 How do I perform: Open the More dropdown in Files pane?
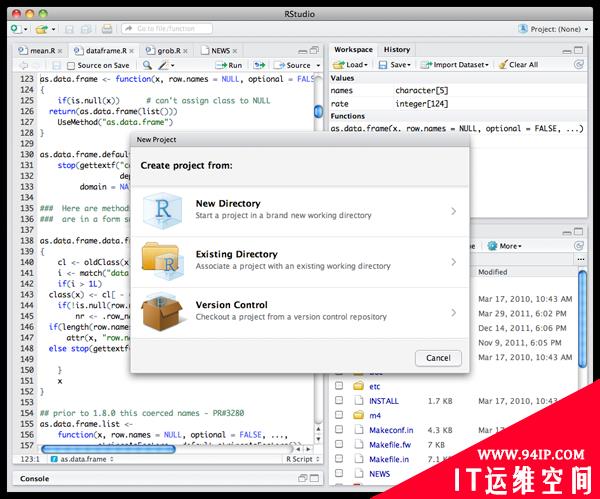[505, 246]
